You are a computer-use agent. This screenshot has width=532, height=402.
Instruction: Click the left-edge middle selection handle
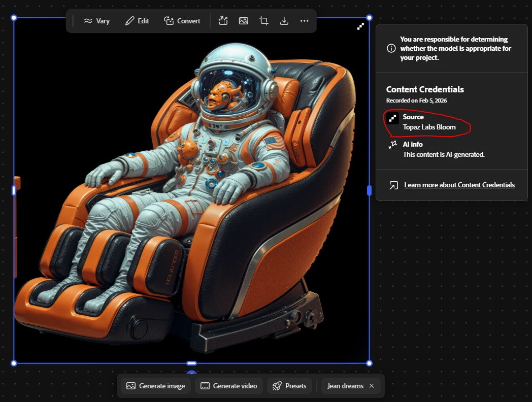click(x=14, y=190)
